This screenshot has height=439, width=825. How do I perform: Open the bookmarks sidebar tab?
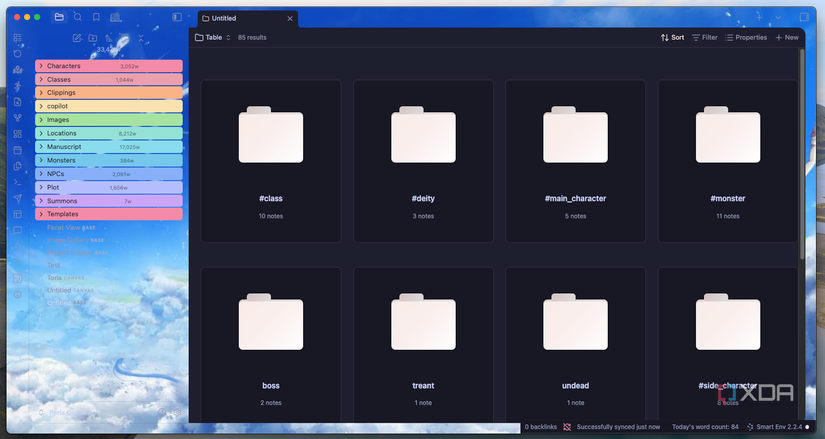[x=96, y=17]
